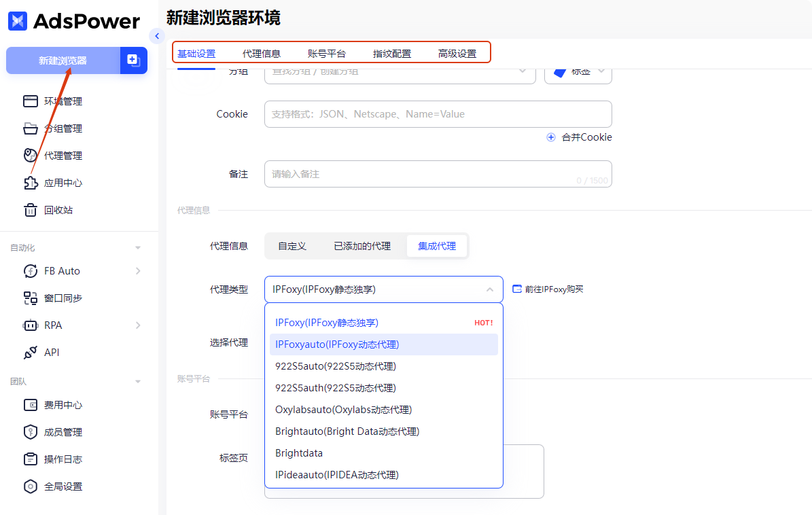
Task: Collapse the 代理类型 dropdown box
Action: click(384, 289)
